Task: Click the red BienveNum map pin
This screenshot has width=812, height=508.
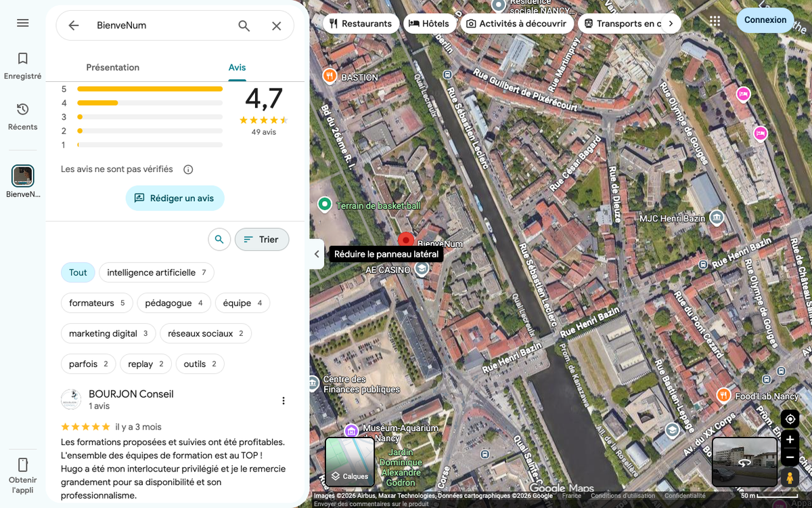Action: pos(406,240)
